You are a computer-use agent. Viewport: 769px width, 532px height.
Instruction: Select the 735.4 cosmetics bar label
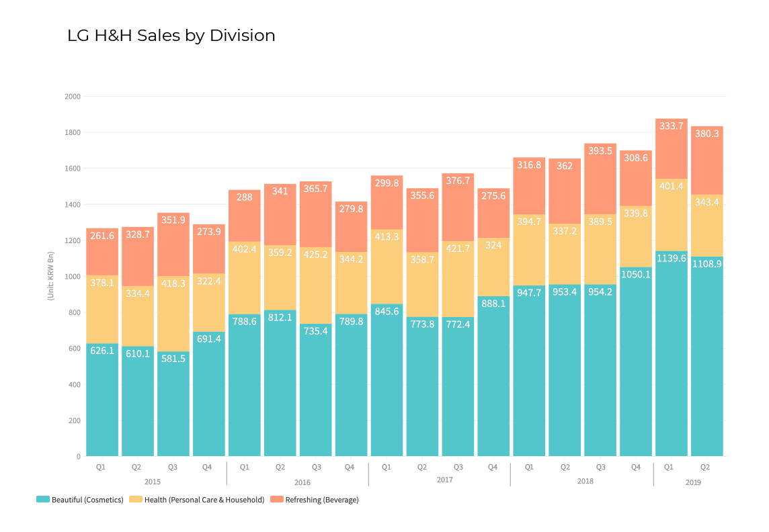click(315, 331)
